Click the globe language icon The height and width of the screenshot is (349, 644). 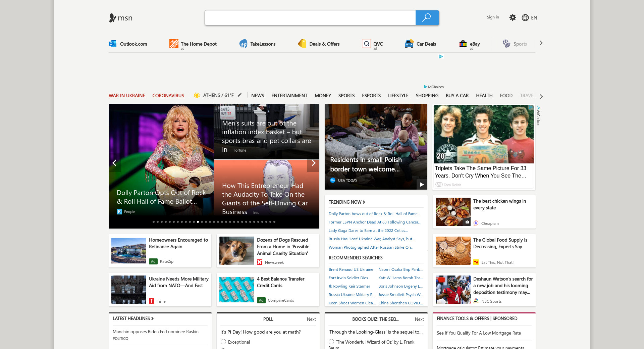pos(525,18)
